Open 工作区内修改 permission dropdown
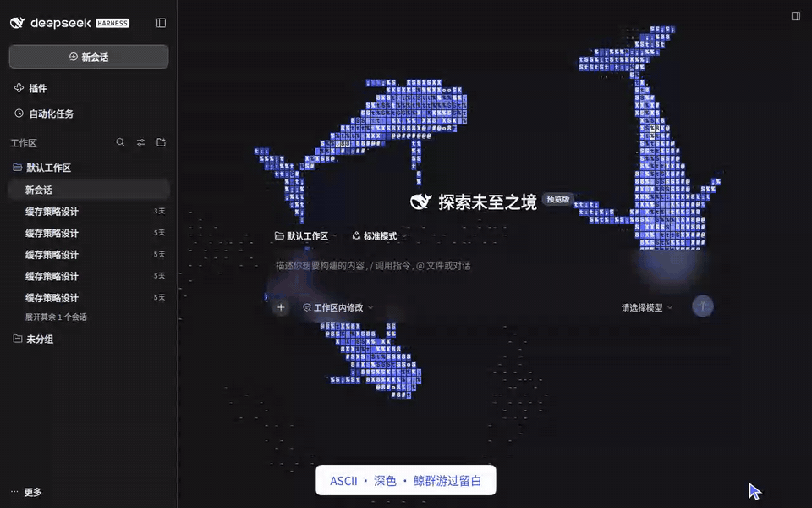The width and height of the screenshot is (812, 508). tap(337, 307)
